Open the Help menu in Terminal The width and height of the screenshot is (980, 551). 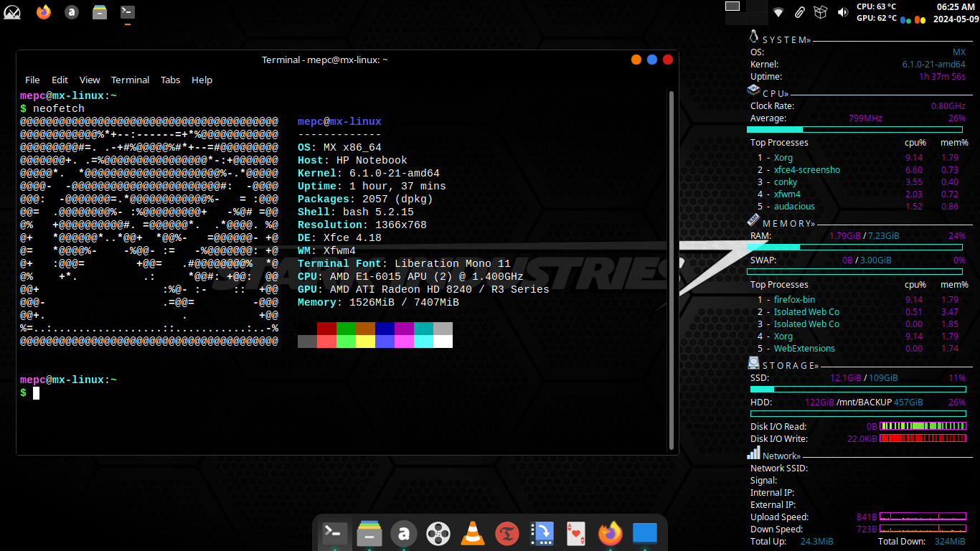[x=202, y=80]
